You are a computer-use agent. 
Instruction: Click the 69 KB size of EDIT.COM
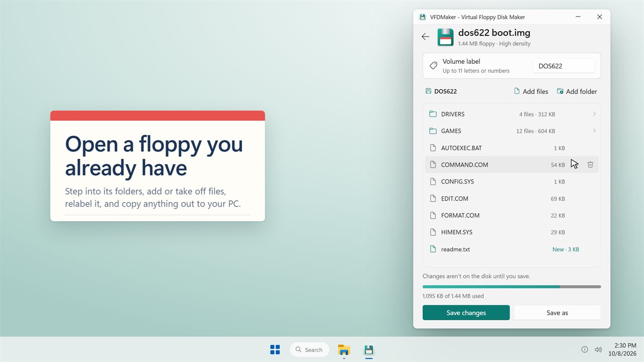pos(558,199)
